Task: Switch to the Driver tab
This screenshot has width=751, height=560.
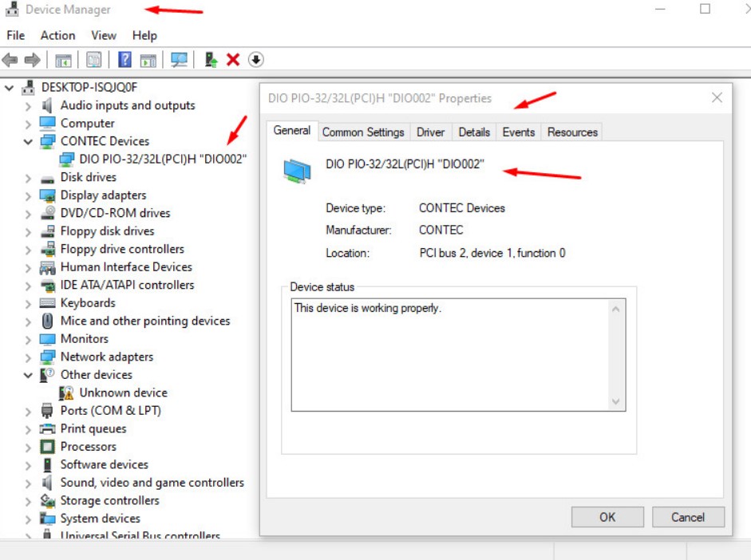Action: tap(431, 132)
